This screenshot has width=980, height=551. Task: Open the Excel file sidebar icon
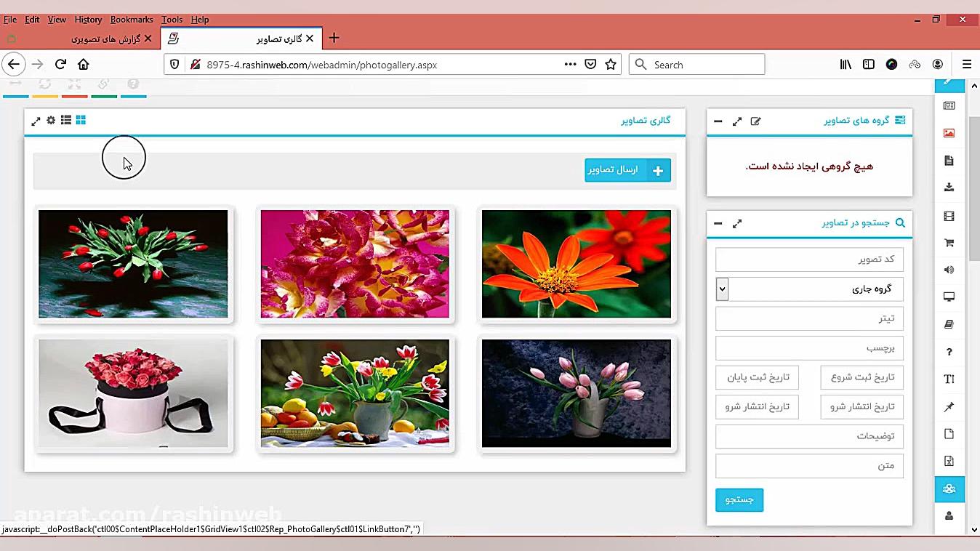pos(949,461)
